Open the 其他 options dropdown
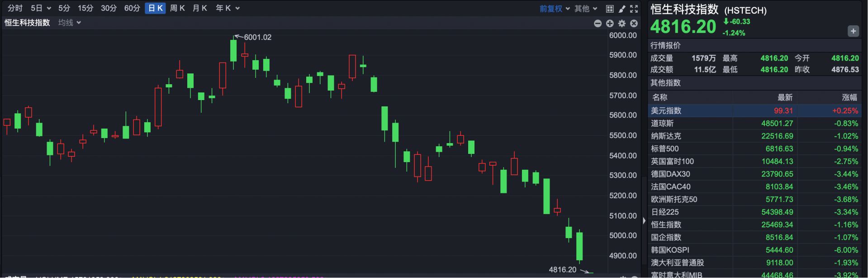 (586, 9)
